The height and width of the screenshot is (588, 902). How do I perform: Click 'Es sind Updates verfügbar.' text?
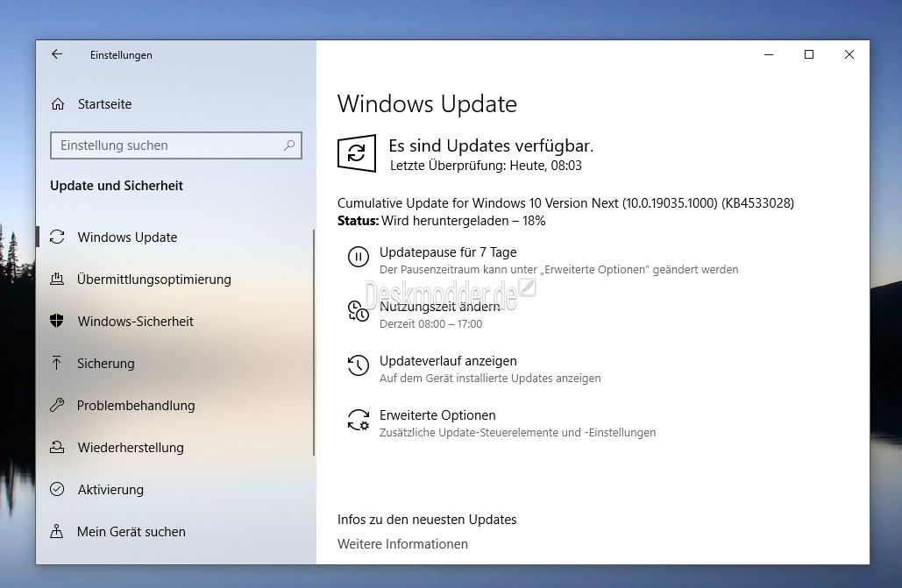(491, 145)
